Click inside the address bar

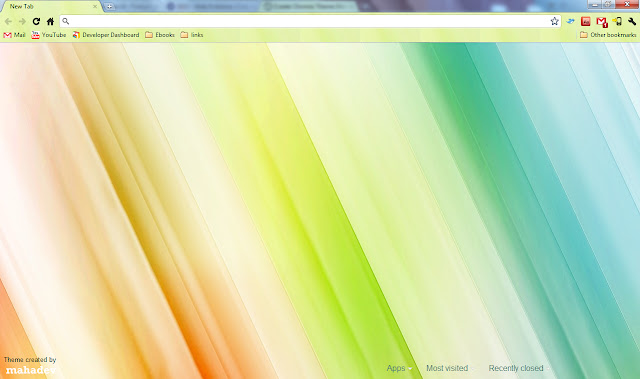point(310,21)
